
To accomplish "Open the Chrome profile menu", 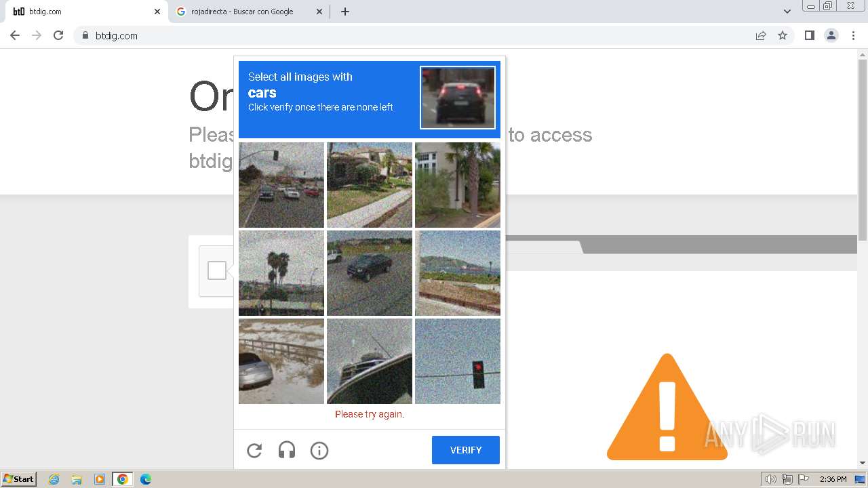I will pyautogui.click(x=831, y=35).
